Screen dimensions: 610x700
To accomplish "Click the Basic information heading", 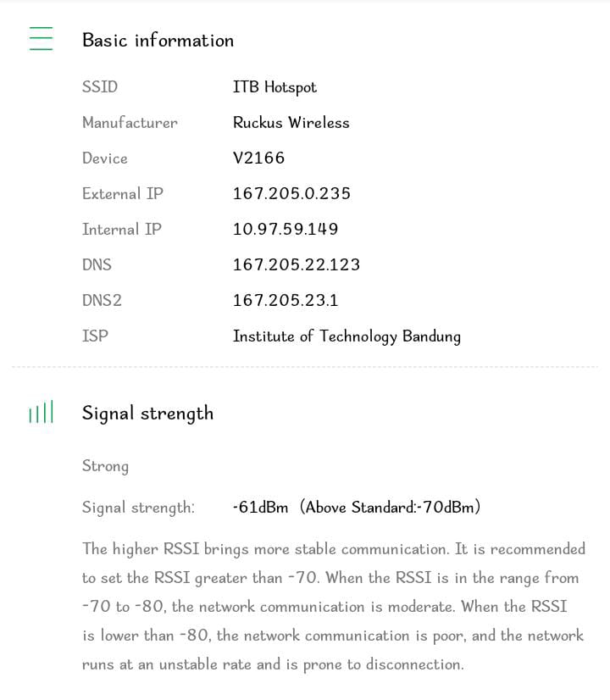I will [158, 41].
